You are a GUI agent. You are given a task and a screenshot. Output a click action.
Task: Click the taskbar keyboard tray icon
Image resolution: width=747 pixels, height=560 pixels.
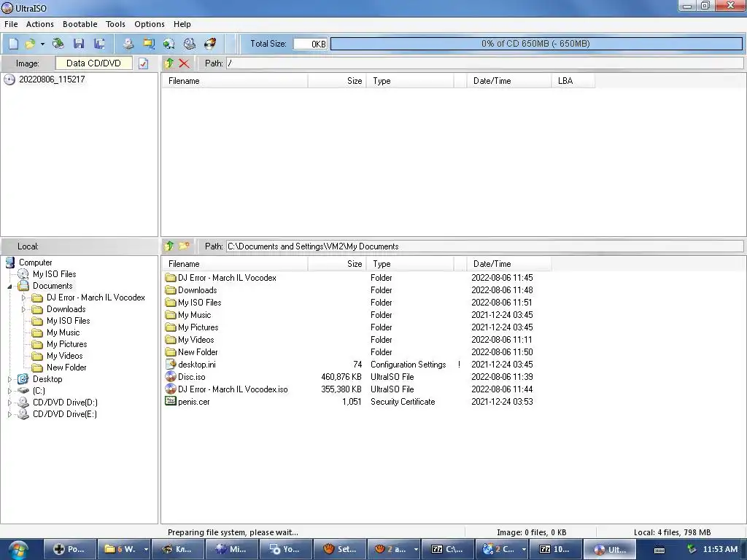tap(659, 550)
